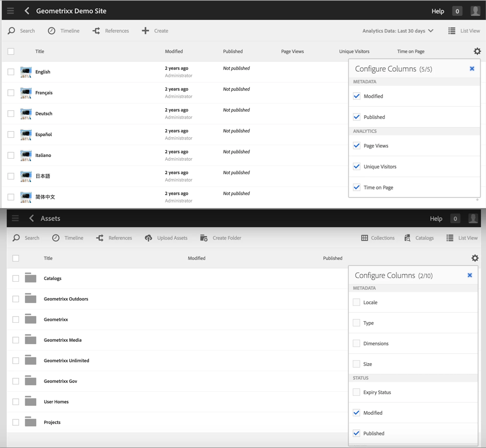Open user profile icon in Sites header
The height and width of the screenshot is (448, 486).
475,11
